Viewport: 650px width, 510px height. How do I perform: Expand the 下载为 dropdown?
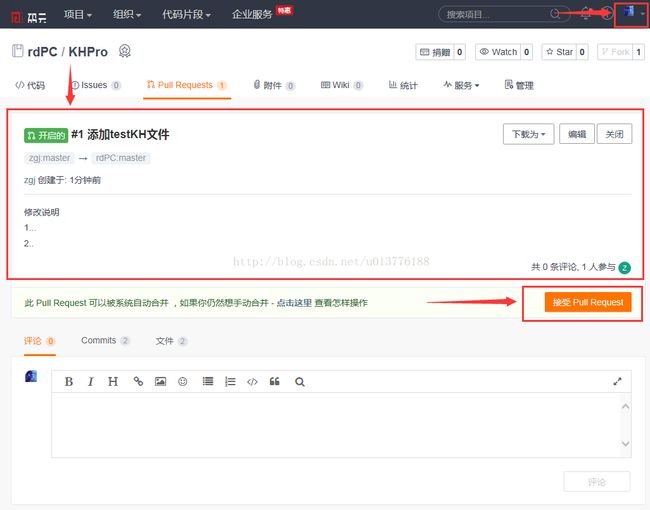pyautogui.click(x=529, y=134)
